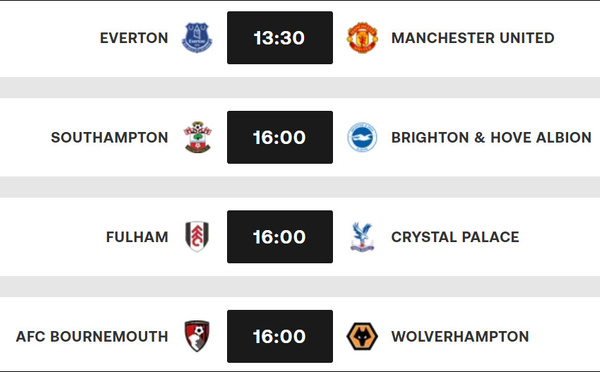The height and width of the screenshot is (372, 600).
Task: Open the Southampton club badge
Action: (197, 137)
